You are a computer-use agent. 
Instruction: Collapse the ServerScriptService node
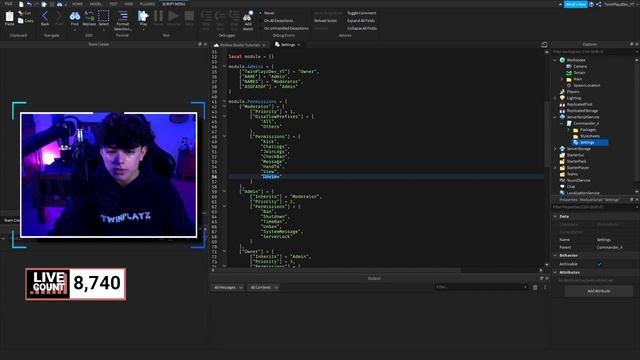point(555,117)
